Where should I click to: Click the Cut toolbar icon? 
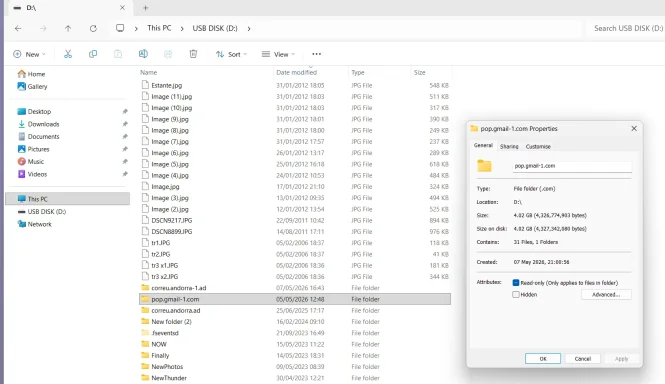68,54
